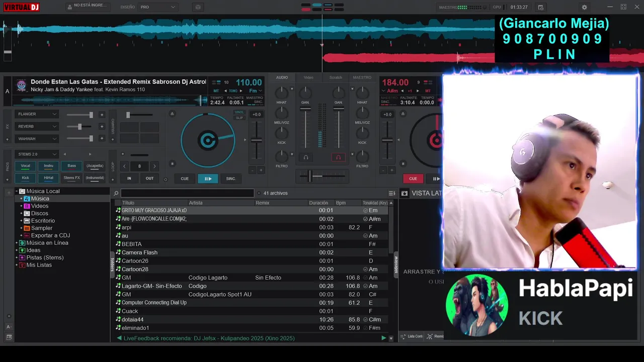Viewport: 644px width, 362px height.
Task: Click the clock recording icon
Action: [541, 7]
